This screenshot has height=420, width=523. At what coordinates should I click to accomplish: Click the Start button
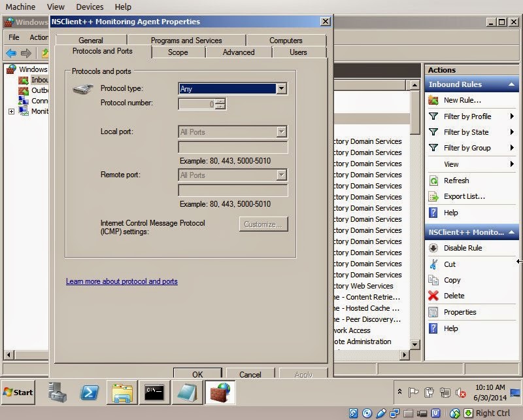(18, 393)
